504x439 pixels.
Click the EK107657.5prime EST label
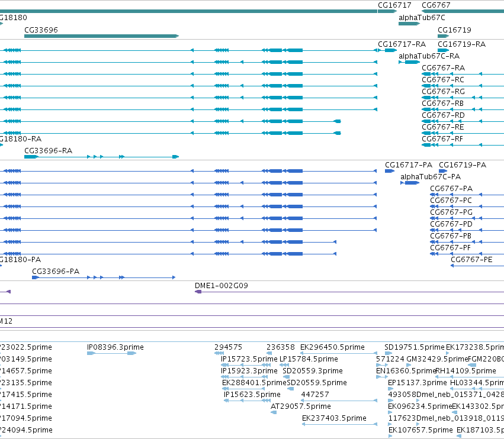coord(420,430)
